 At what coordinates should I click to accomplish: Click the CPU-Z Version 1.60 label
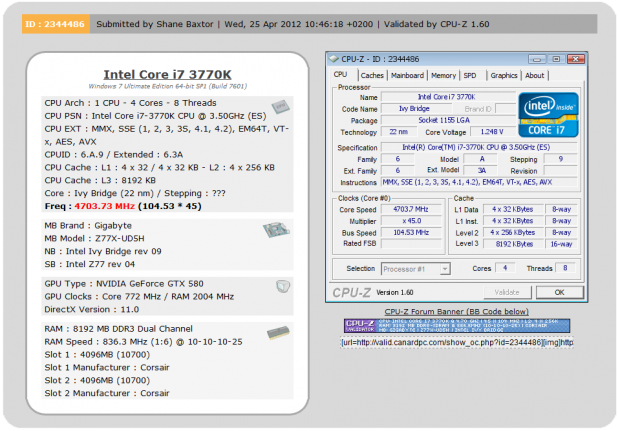pos(395,293)
